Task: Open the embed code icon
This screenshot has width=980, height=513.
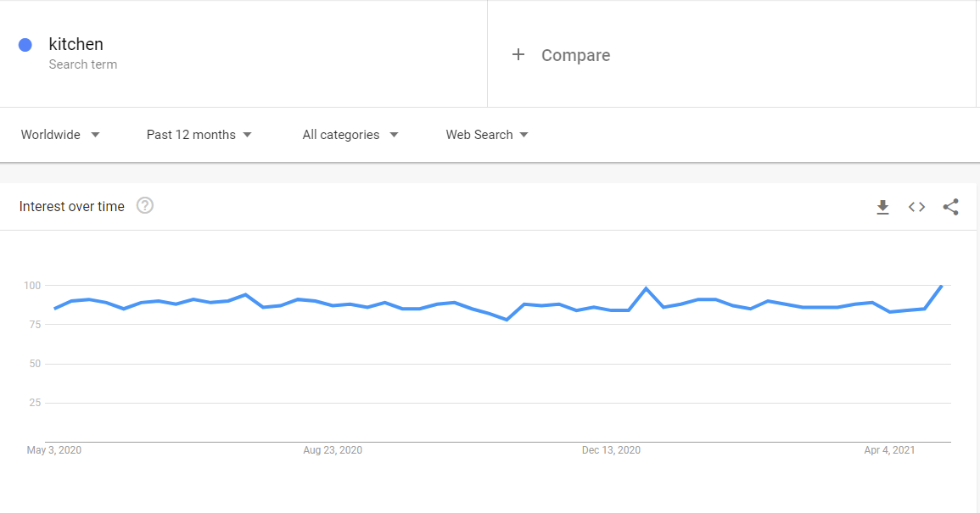Action: [916, 207]
